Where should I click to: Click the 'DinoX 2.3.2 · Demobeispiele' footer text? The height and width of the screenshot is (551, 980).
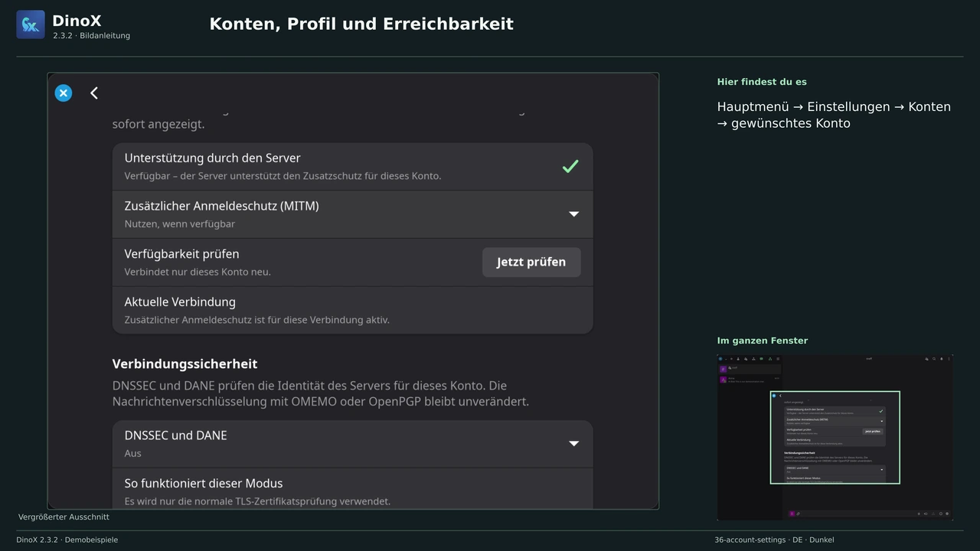(x=67, y=540)
